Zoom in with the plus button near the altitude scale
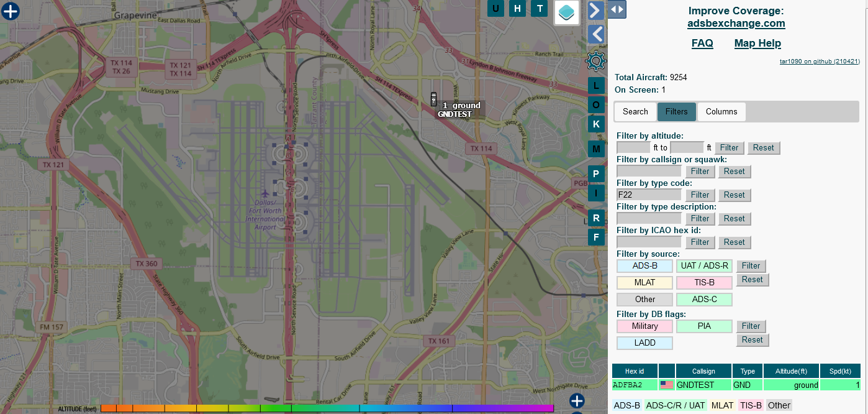The height and width of the screenshot is (414, 868). pyautogui.click(x=577, y=401)
